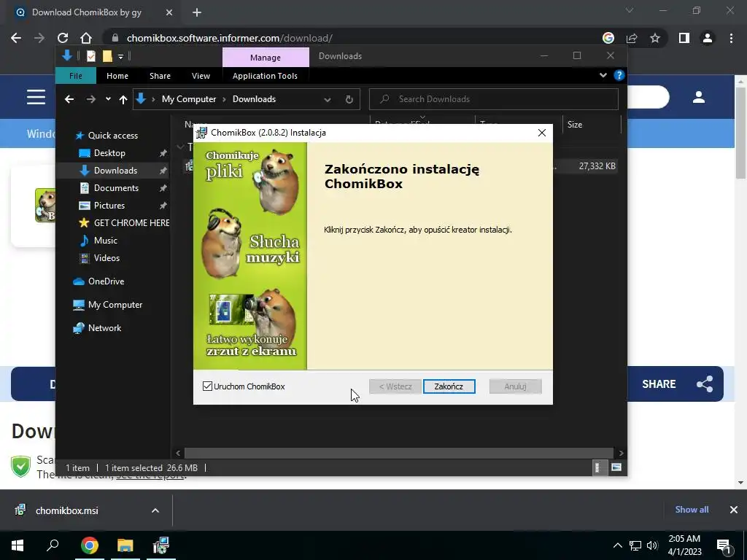Open Pictures in navigation pane
This screenshot has height=560, width=747.
(109, 206)
